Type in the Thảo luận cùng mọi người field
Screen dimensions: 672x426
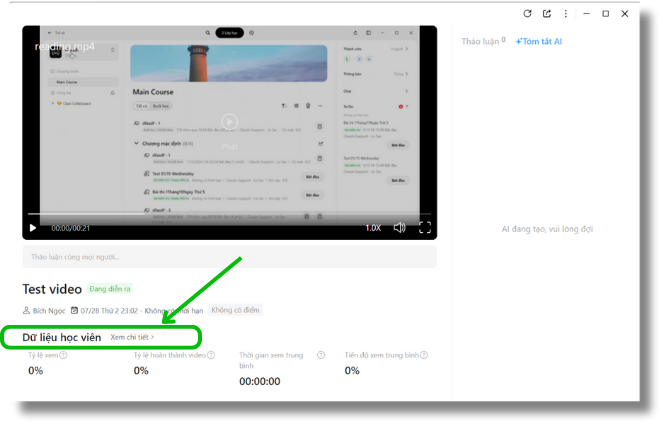pos(229,257)
